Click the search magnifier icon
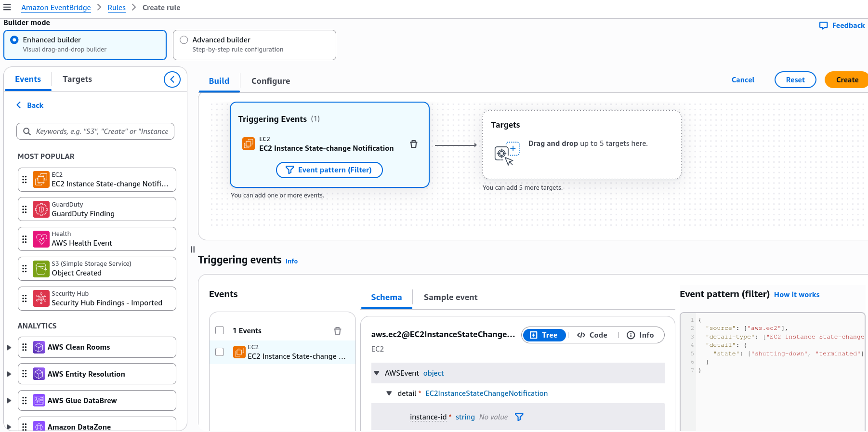This screenshot has width=868, height=432. (27, 131)
